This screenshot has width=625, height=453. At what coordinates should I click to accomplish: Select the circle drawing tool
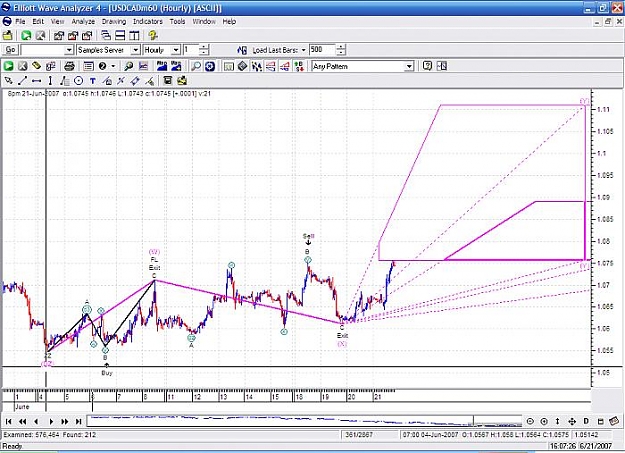pos(79,81)
